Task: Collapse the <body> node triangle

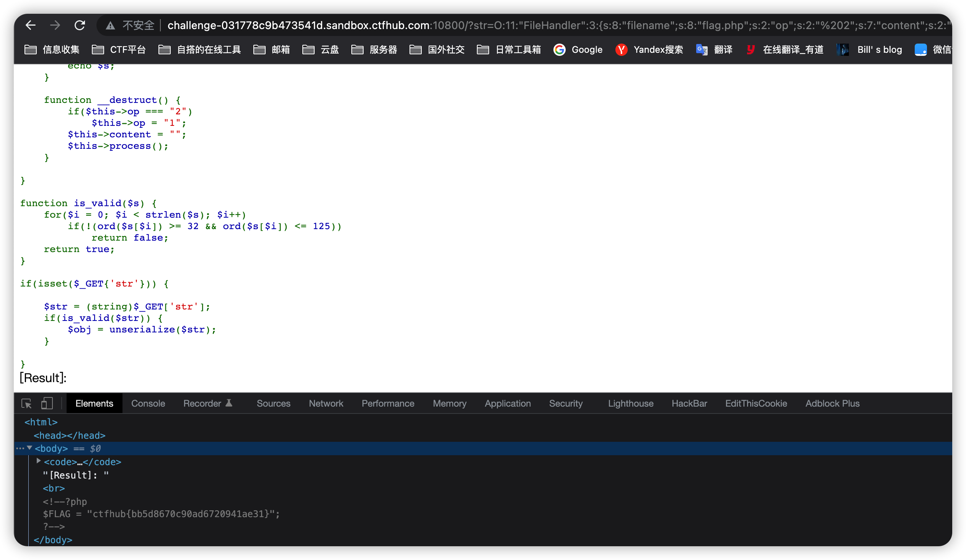Action: pos(29,448)
